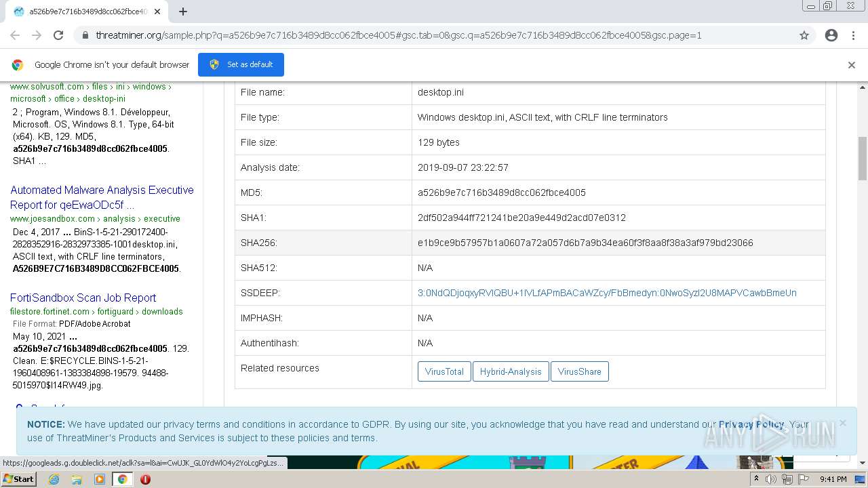Screen dimensions: 868x488
Task: Launch Internet Explorer from taskbar
Action: coord(54,479)
